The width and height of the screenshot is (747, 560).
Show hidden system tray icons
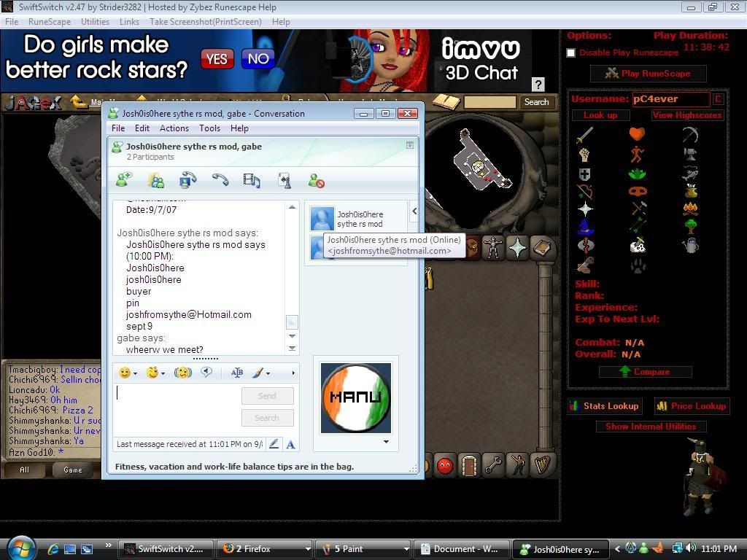(617, 549)
